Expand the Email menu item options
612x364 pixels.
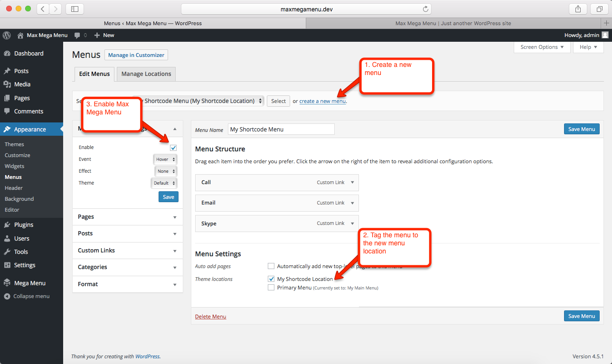pos(352,203)
